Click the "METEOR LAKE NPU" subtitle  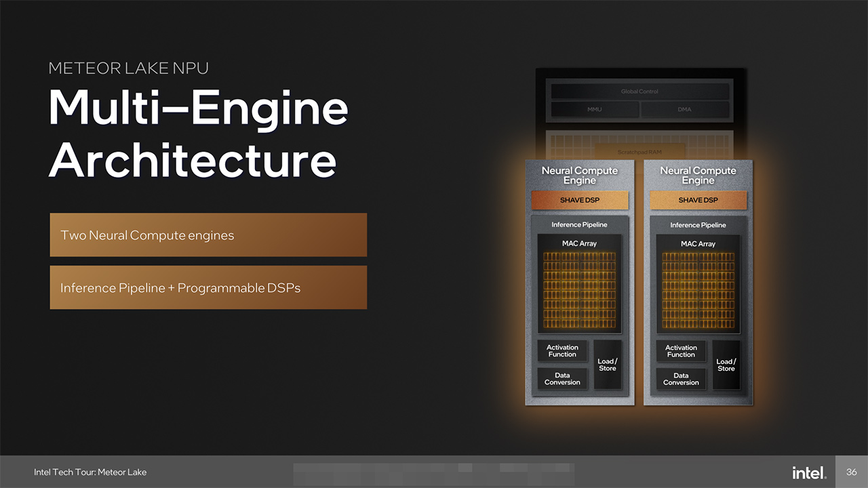[x=129, y=68]
